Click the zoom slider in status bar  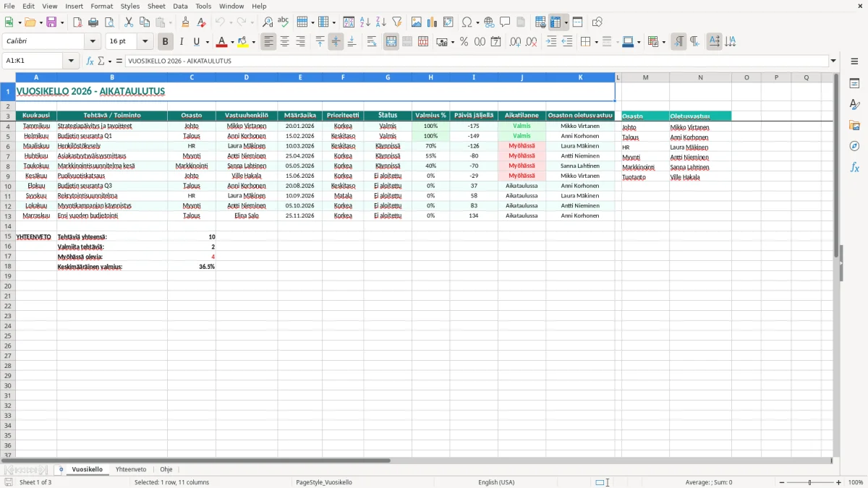click(809, 482)
